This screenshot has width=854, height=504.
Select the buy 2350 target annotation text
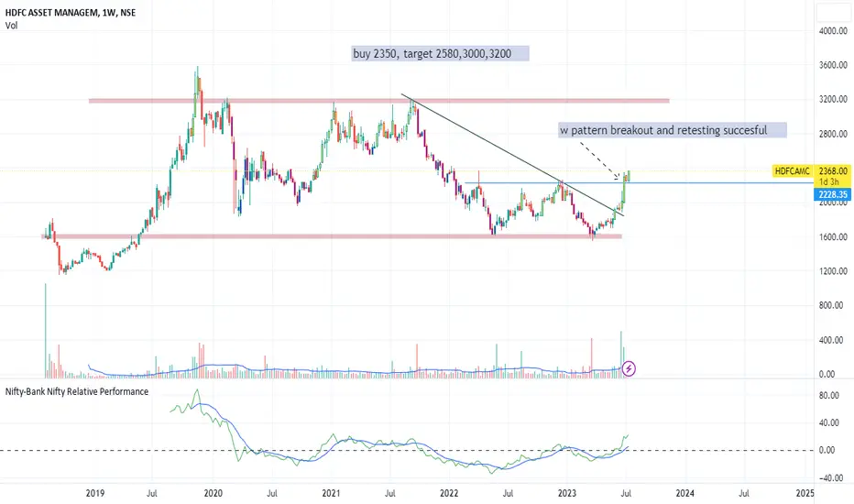(432, 53)
